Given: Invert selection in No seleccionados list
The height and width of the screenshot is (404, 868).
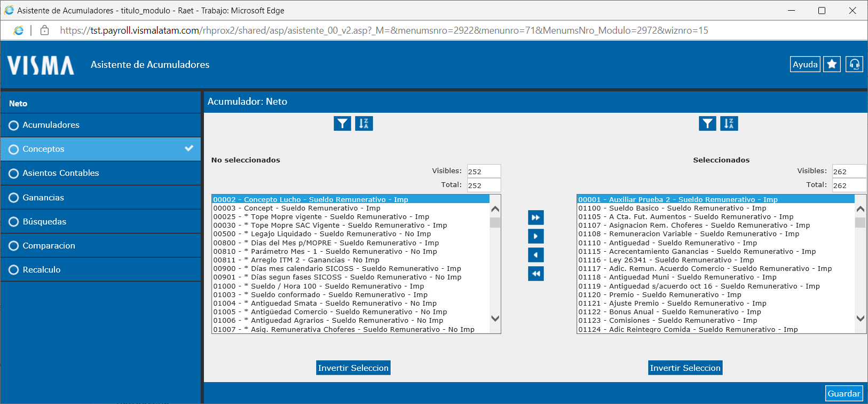Looking at the screenshot, I should 353,368.
